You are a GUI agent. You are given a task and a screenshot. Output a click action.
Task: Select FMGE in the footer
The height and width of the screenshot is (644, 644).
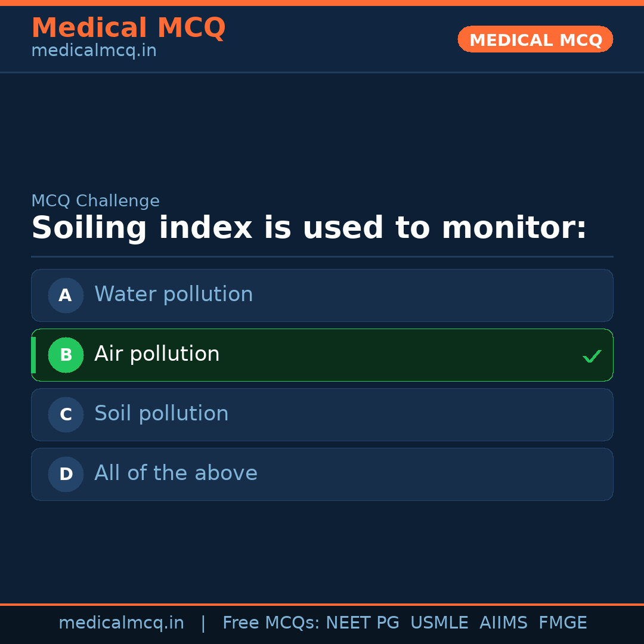pyautogui.click(x=562, y=623)
